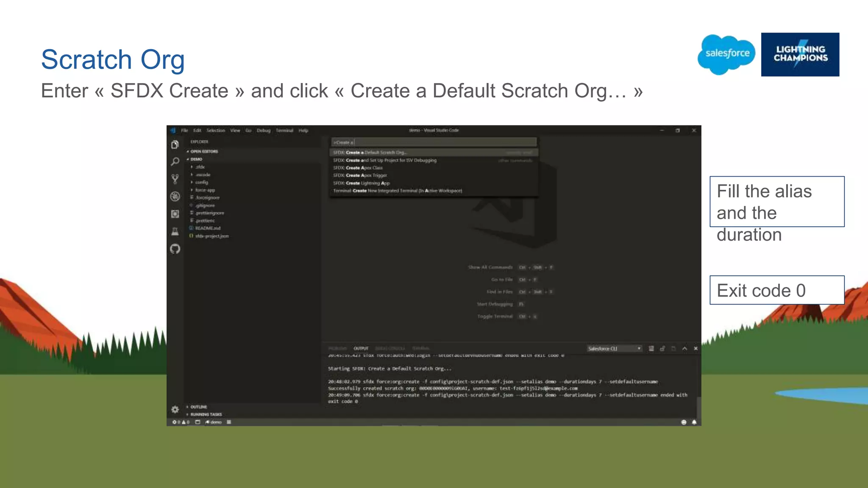Select 'SFDX: Create a Default Scratch Org...'

coord(434,152)
